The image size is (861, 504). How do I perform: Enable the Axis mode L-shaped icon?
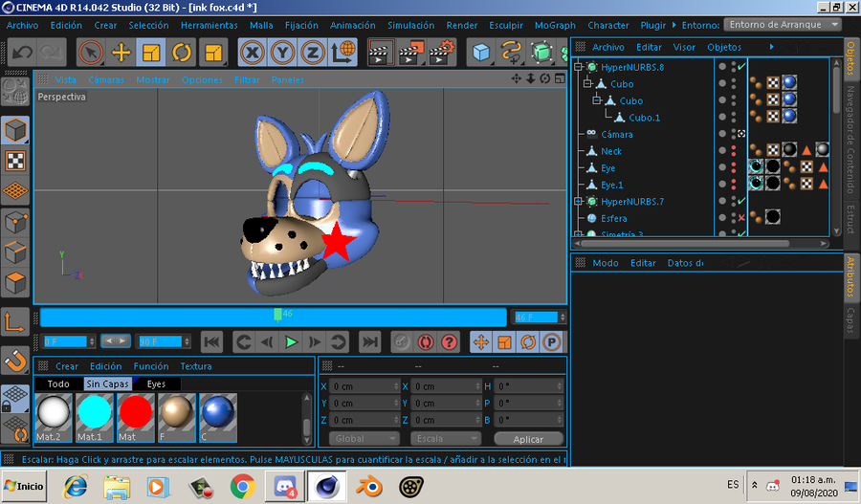(15, 321)
